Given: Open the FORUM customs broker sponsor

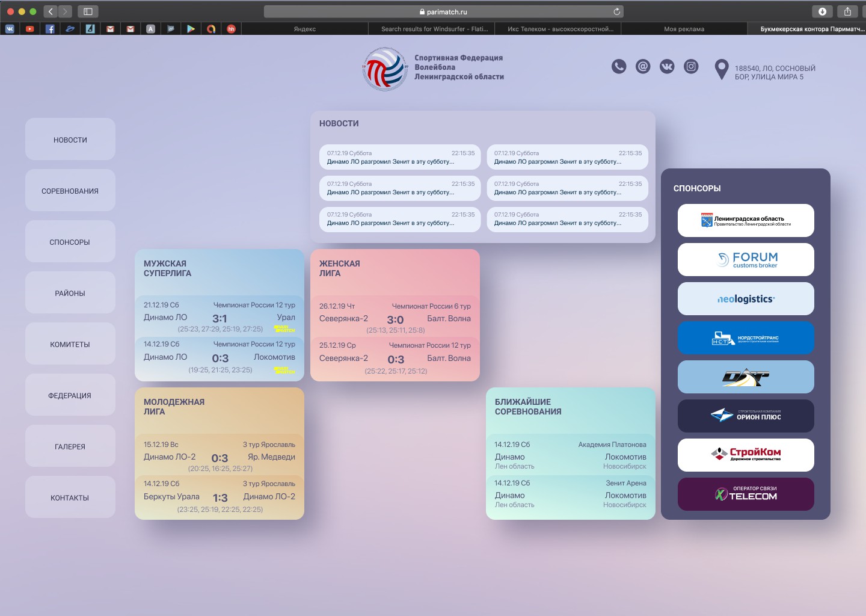Looking at the screenshot, I should tap(746, 260).
